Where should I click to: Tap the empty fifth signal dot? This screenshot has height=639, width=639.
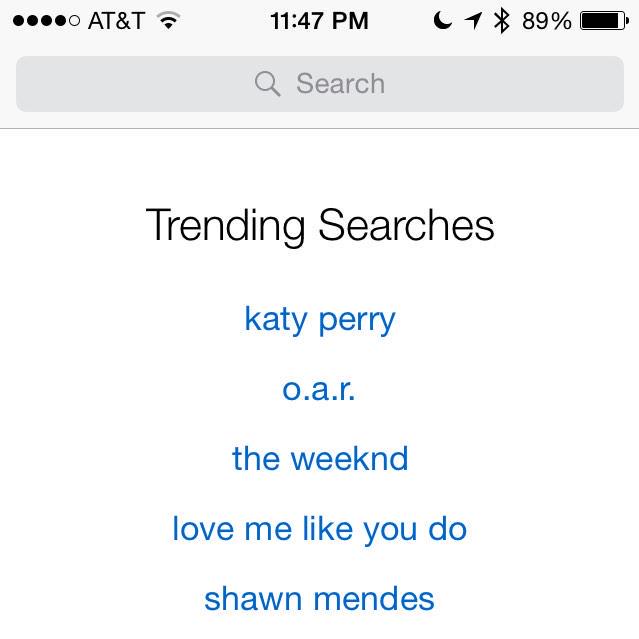(75, 20)
